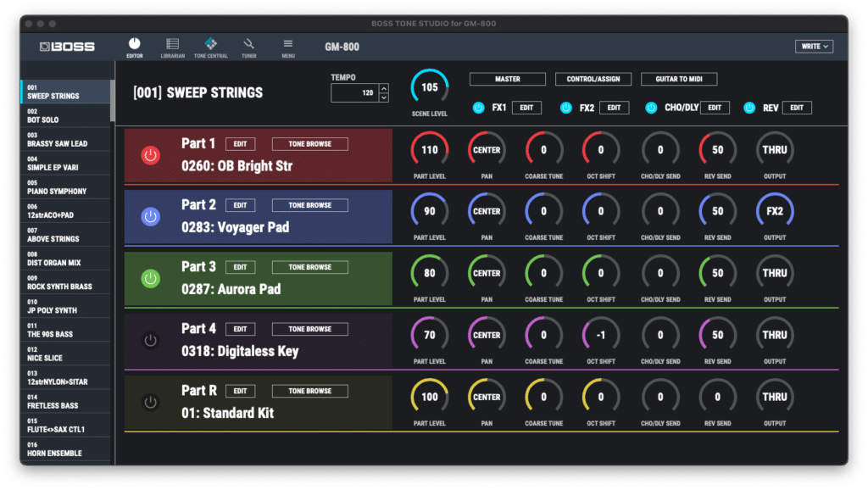Edit FX2 settings
Image resolution: width=868 pixels, height=490 pixels.
614,108
